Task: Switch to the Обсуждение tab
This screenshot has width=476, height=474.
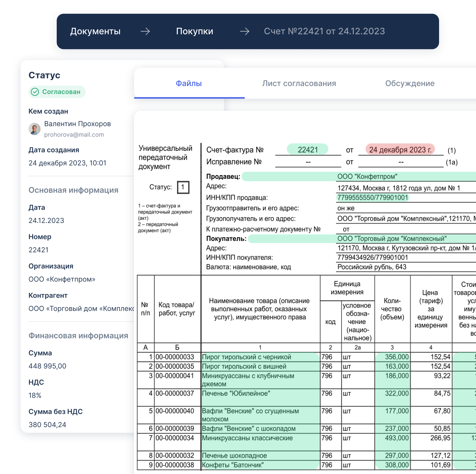Action: 410,84
